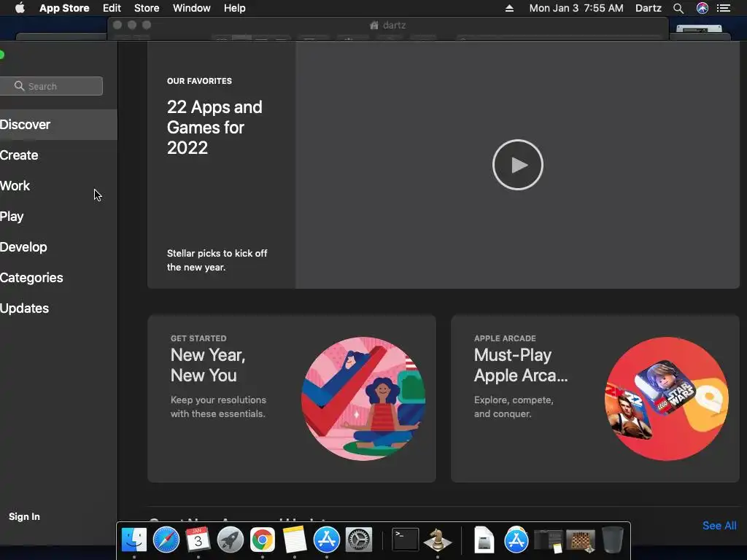The image size is (747, 560).
Task: Click the date and time in menu bar
Action: 576,8
